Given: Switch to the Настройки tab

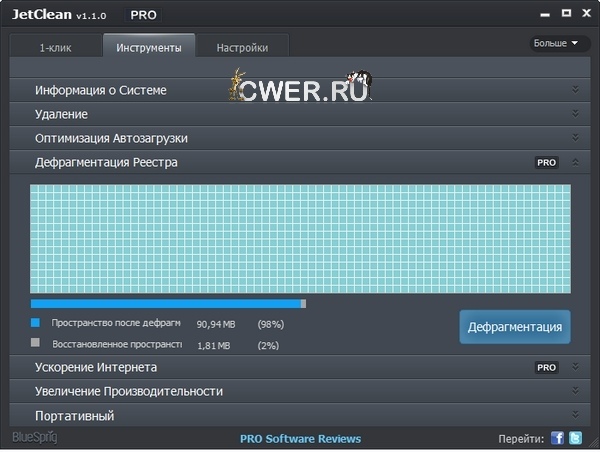Looking at the screenshot, I should click(241, 47).
